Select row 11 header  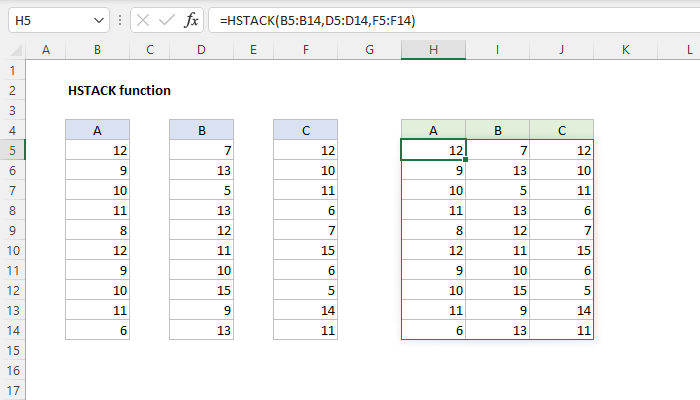click(x=12, y=271)
